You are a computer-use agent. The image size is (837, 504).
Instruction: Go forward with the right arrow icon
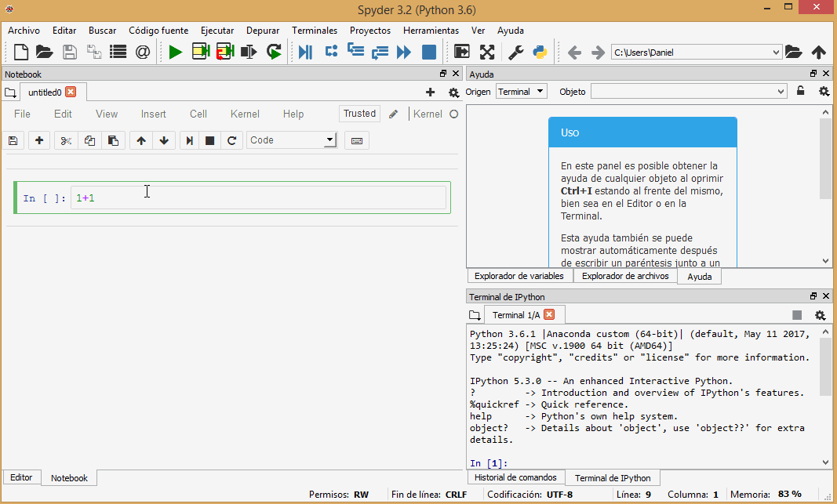click(599, 53)
